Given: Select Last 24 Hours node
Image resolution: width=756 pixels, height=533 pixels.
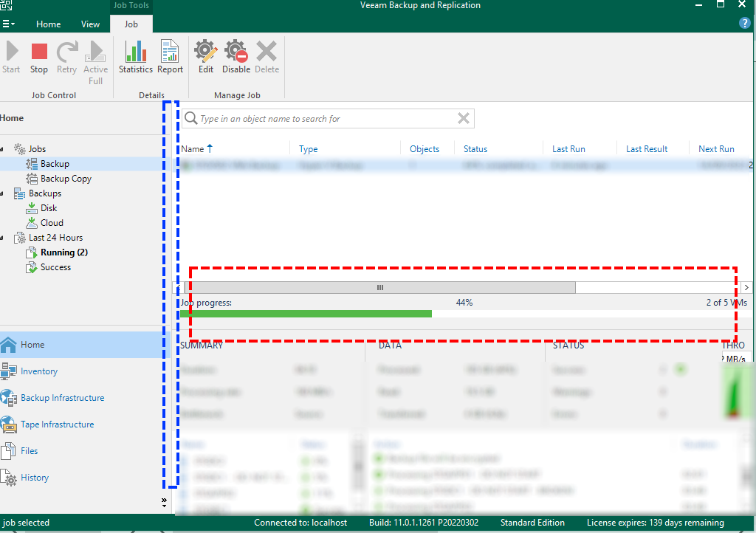Looking at the screenshot, I should [x=55, y=238].
